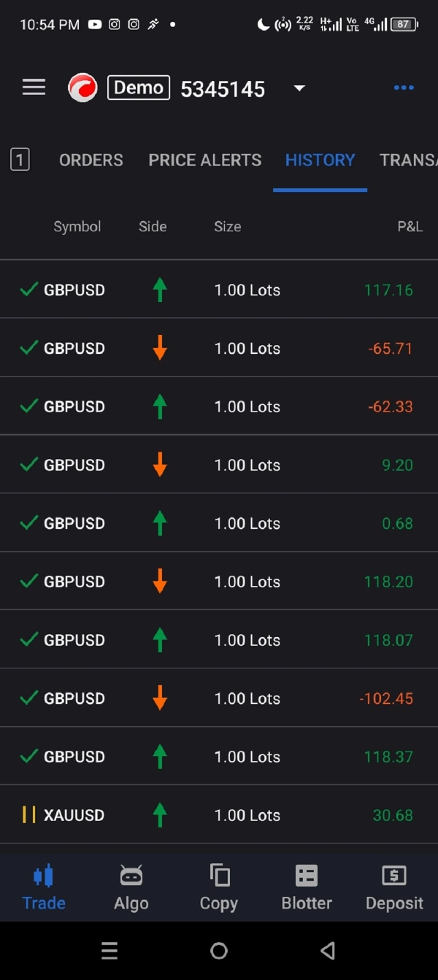Open the Deposit icon

[394, 875]
